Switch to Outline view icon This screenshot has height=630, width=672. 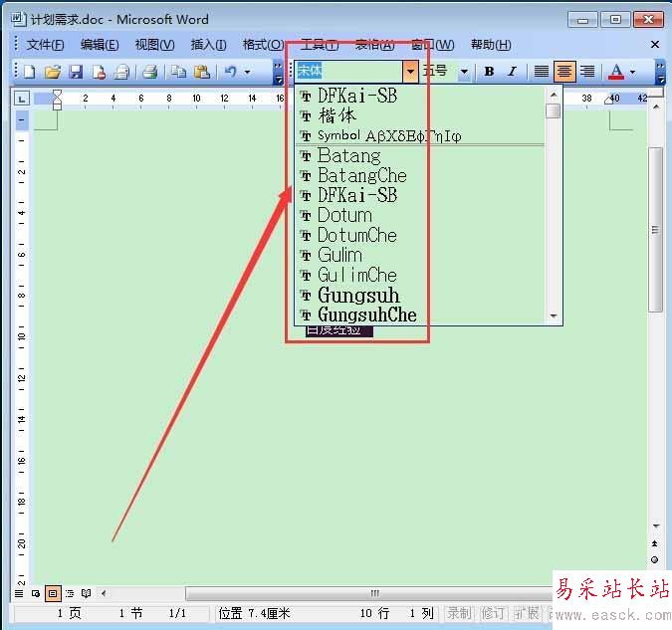(x=70, y=593)
